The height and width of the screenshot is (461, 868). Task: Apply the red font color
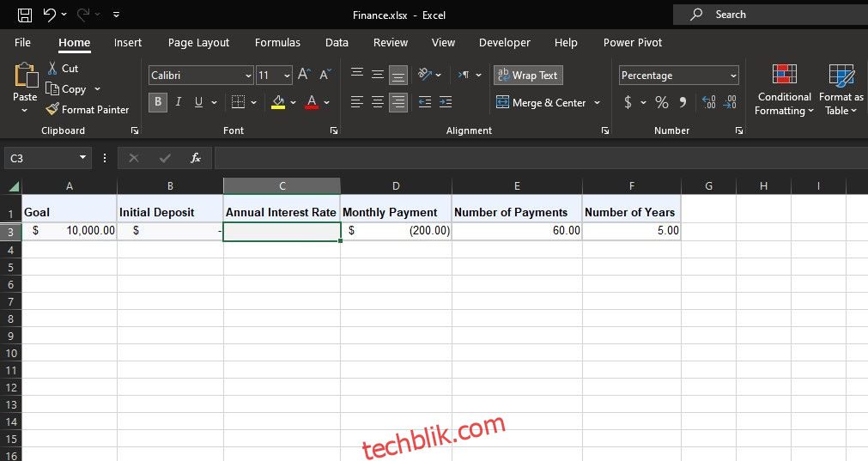(x=312, y=102)
